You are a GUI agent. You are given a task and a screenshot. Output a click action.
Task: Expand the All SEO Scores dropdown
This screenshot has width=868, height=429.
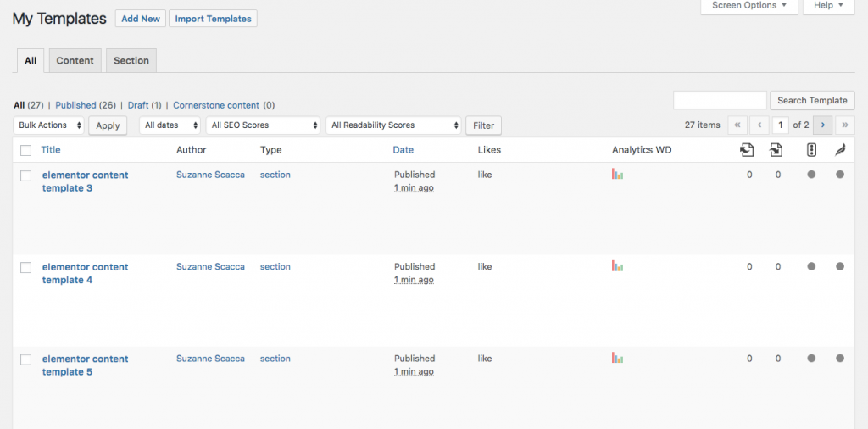point(262,125)
